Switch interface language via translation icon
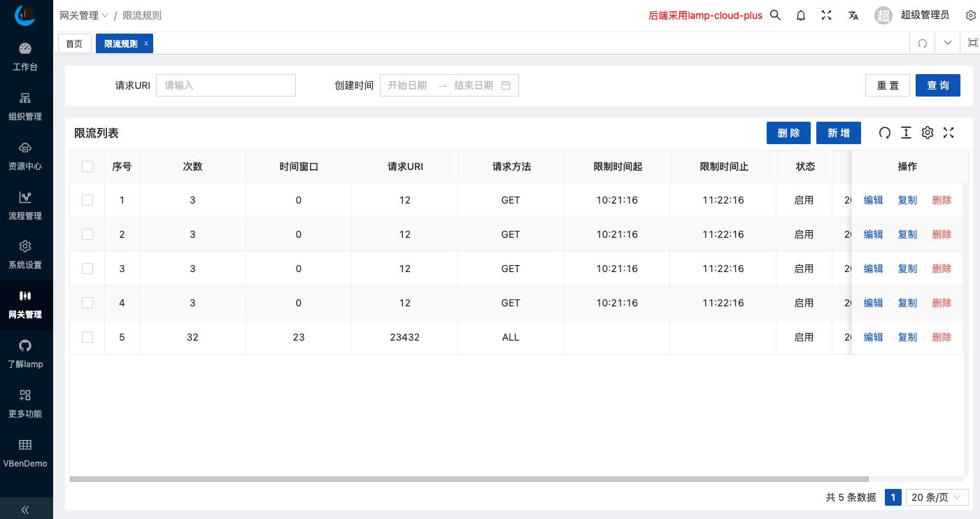The image size is (980, 519). coord(853,15)
